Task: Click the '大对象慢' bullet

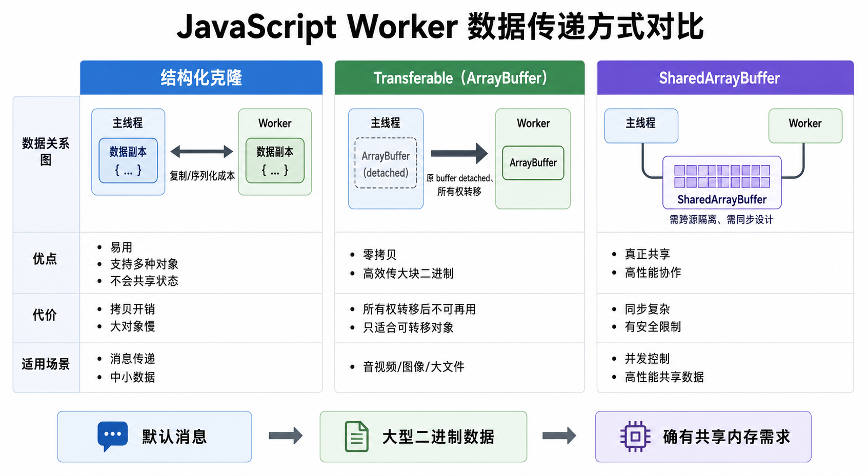Action: click(133, 326)
